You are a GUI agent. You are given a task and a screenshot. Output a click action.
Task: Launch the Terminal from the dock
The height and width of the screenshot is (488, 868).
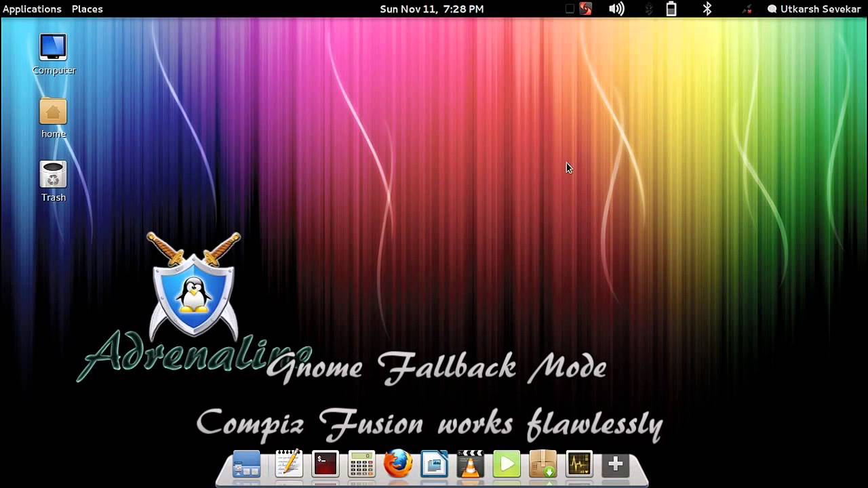(x=325, y=464)
